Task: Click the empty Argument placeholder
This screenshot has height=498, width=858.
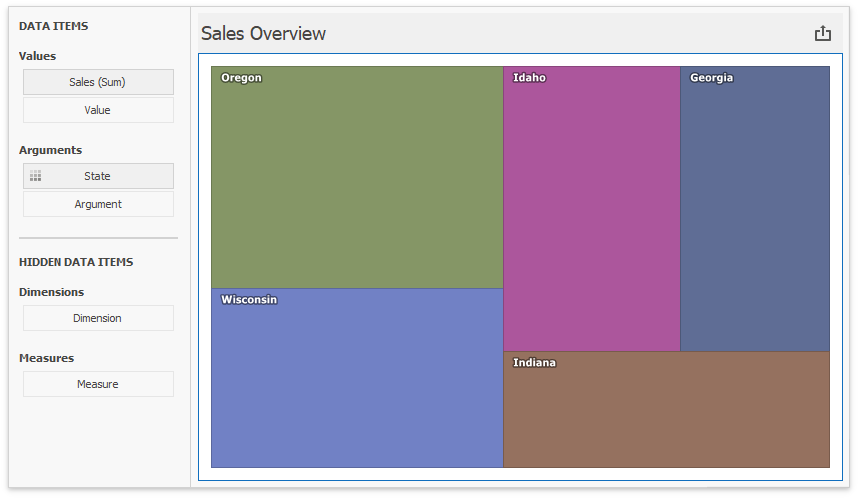Action: tap(98, 204)
